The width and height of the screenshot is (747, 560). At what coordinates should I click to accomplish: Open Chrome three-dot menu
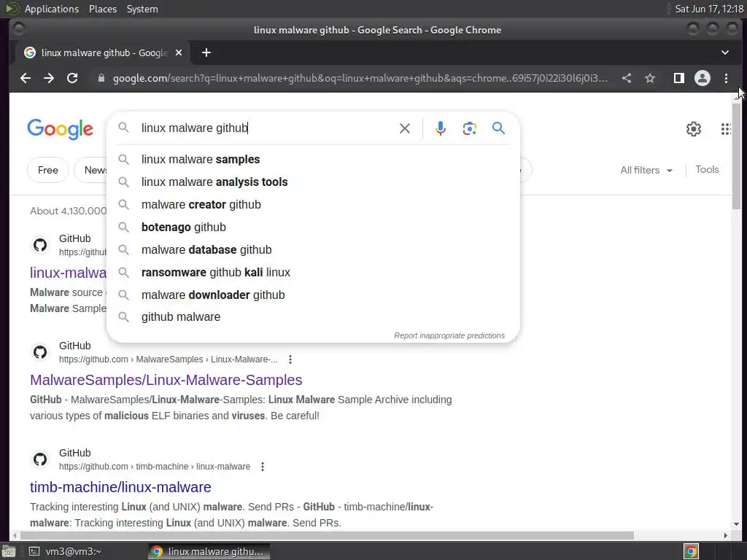(x=726, y=78)
